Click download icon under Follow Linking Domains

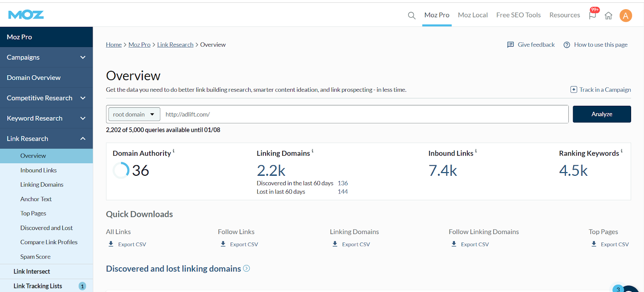click(454, 244)
